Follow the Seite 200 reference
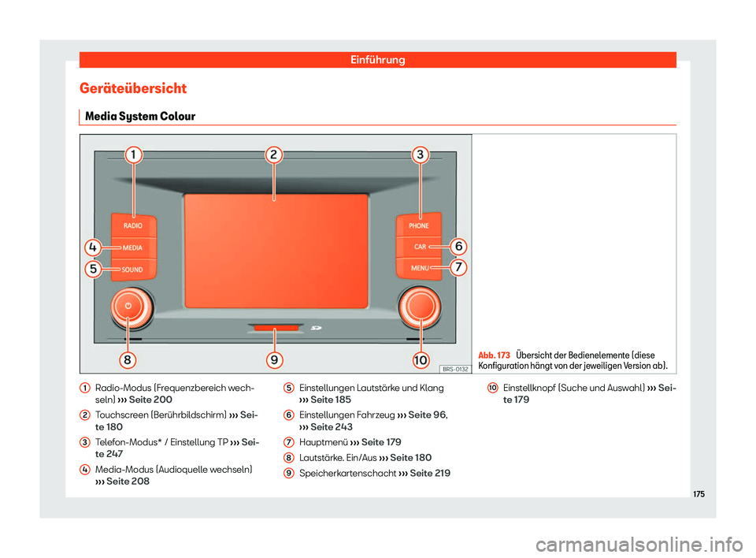The height and width of the screenshot is (558, 756). click(145, 400)
